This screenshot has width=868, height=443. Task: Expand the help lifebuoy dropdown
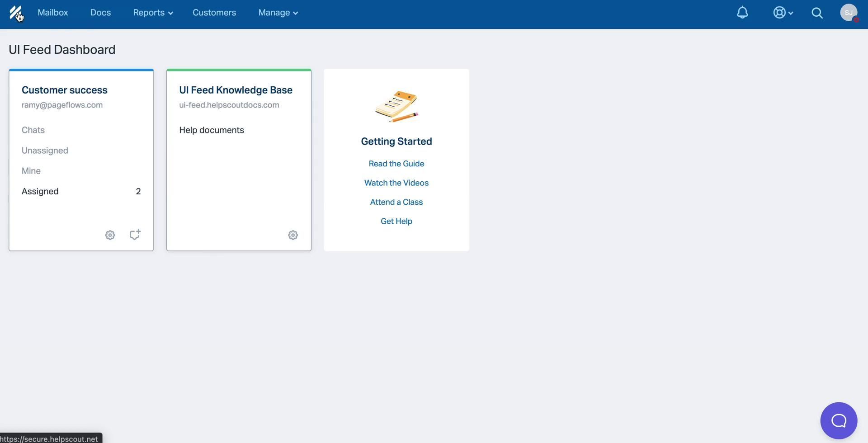pyautogui.click(x=783, y=13)
